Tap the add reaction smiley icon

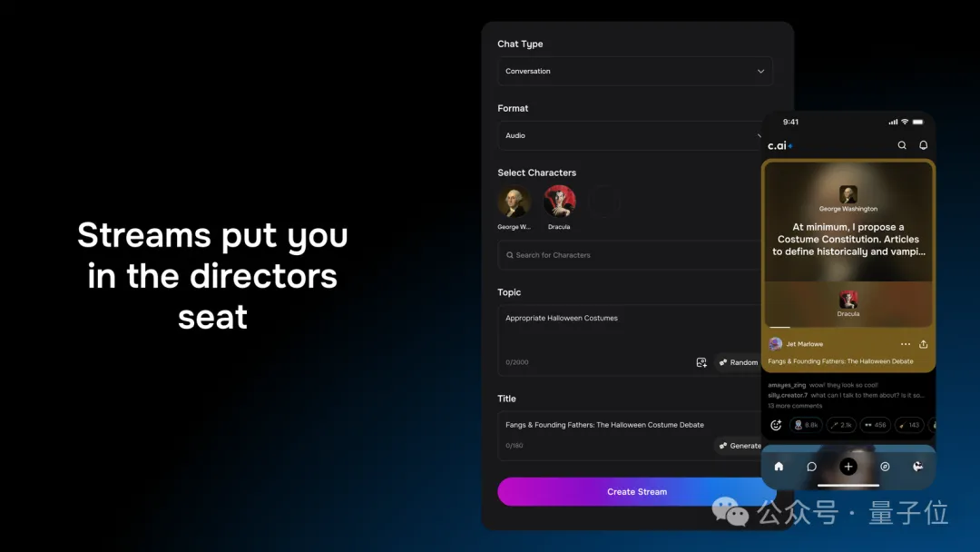pos(776,425)
